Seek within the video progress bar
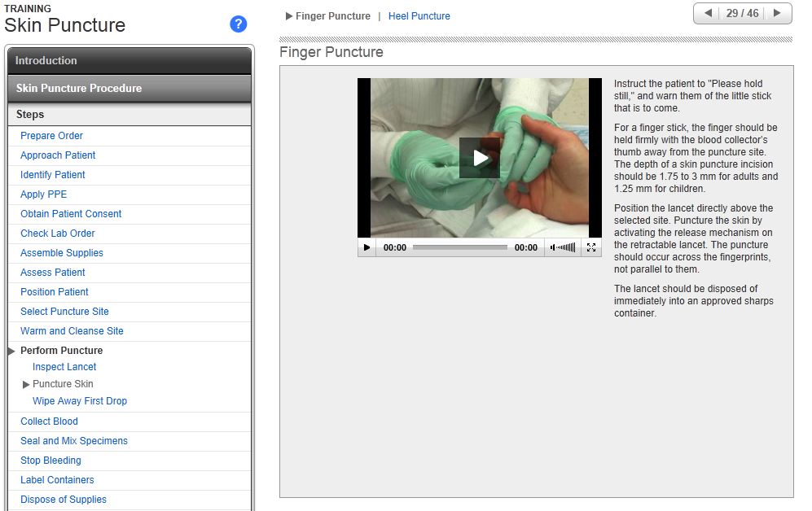The width and height of the screenshot is (812, 511). (x=459, y=247)
